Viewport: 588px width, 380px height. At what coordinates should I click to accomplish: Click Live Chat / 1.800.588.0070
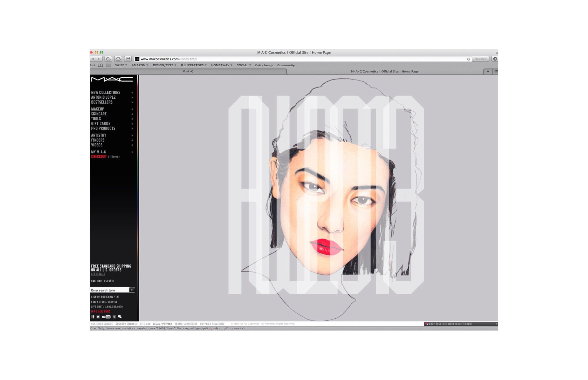pos(107,307)
